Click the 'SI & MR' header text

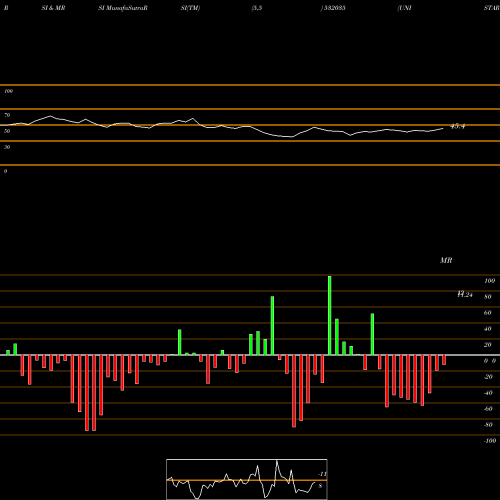pyautogui.click(x=53, y=8)
